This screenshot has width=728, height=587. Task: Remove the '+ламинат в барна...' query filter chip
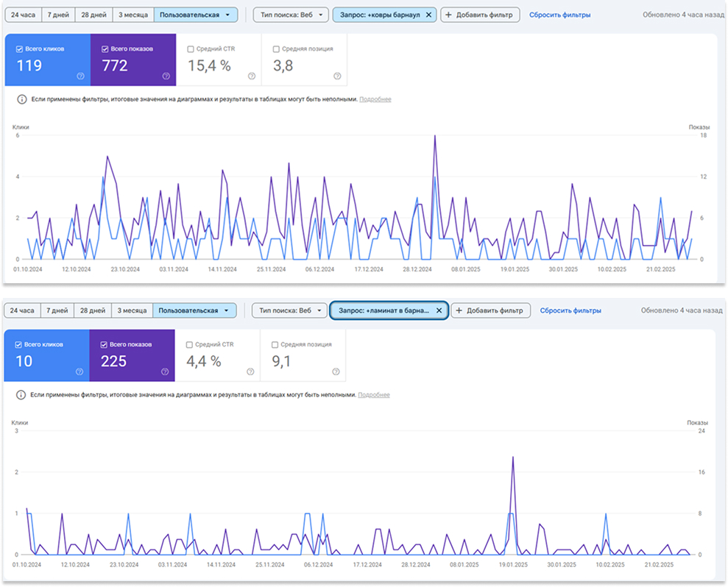pos(439,310)
